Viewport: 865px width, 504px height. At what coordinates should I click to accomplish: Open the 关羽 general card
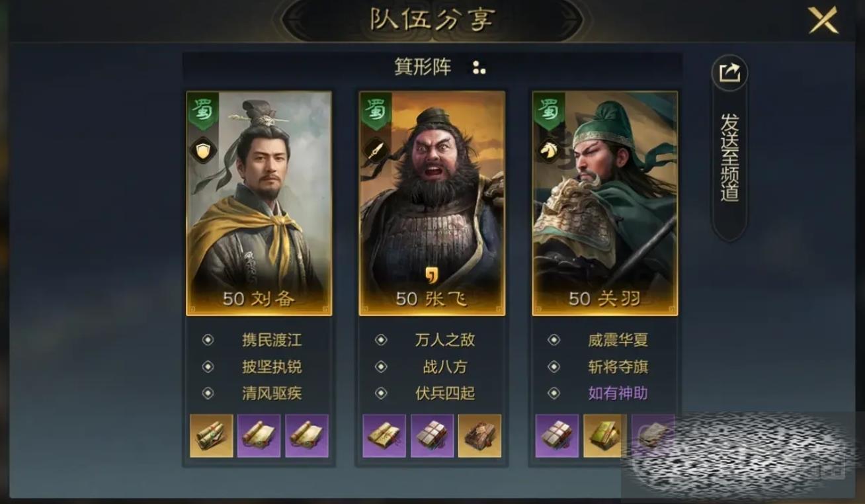click(605, 203)
